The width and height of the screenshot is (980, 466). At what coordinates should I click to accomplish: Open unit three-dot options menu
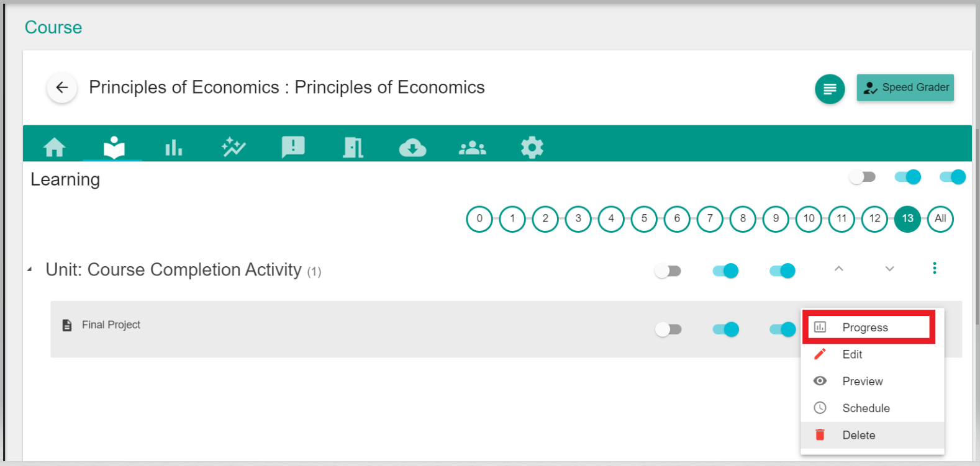[x=934, y=268]
